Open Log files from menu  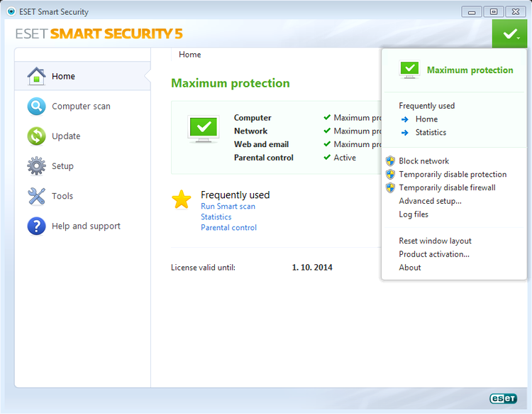click(414, 214)
